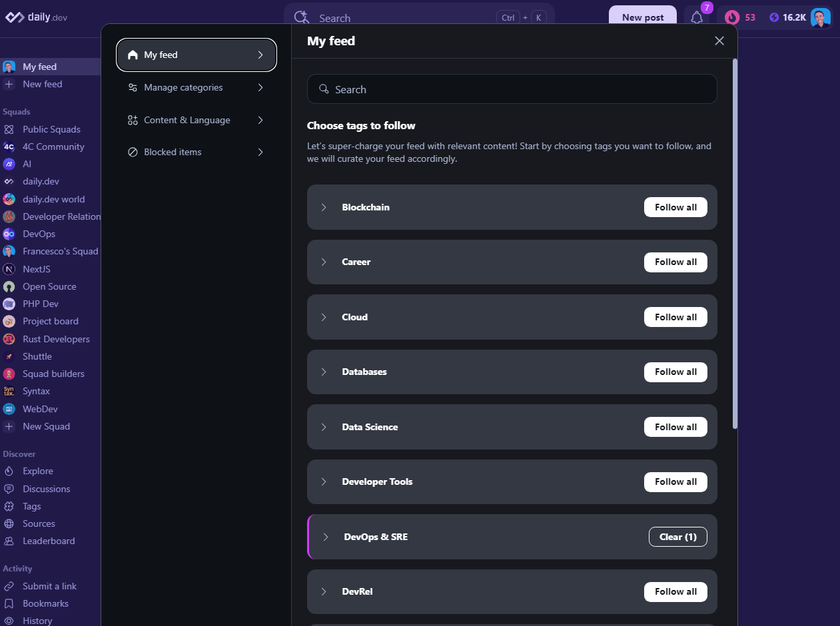Click the Tags icon in sidebar
Image resolution: width=840 pixels, height=626 pixels.
[x=9, y=506]
